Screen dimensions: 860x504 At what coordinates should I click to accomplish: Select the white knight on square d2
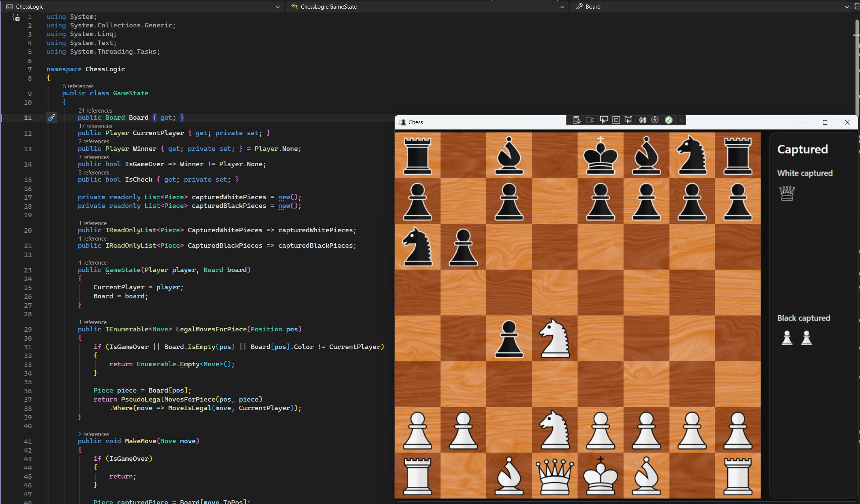(555, 430)
